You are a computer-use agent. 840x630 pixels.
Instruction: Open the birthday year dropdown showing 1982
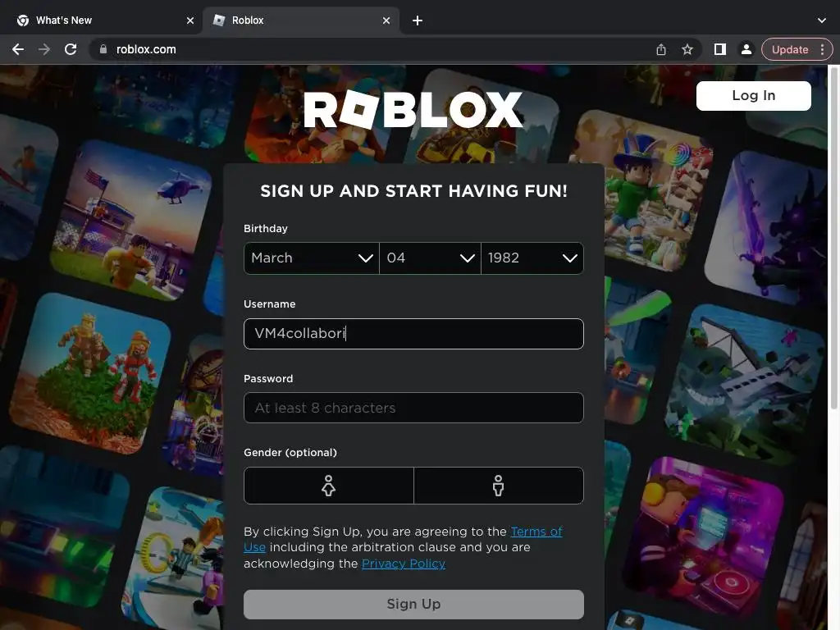pos(532,258)
